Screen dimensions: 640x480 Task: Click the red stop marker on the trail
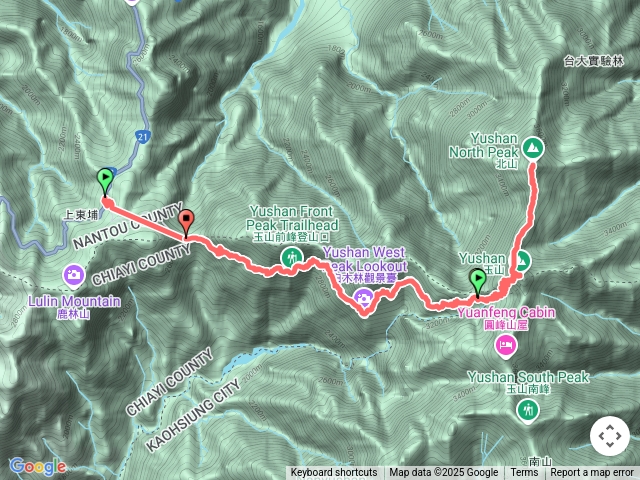(187, 222)
